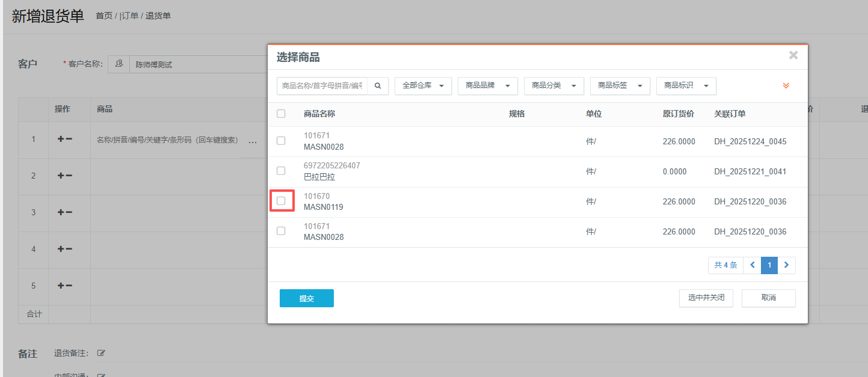Open the 全部仓库 warehouse dropdown
Image resolution: width=868 pixels, height=377 pixels.
[423, 86]
